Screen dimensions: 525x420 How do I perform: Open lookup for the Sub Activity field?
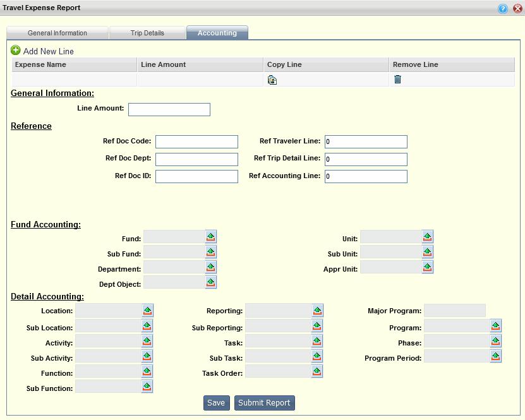click(x=147, y=356)
